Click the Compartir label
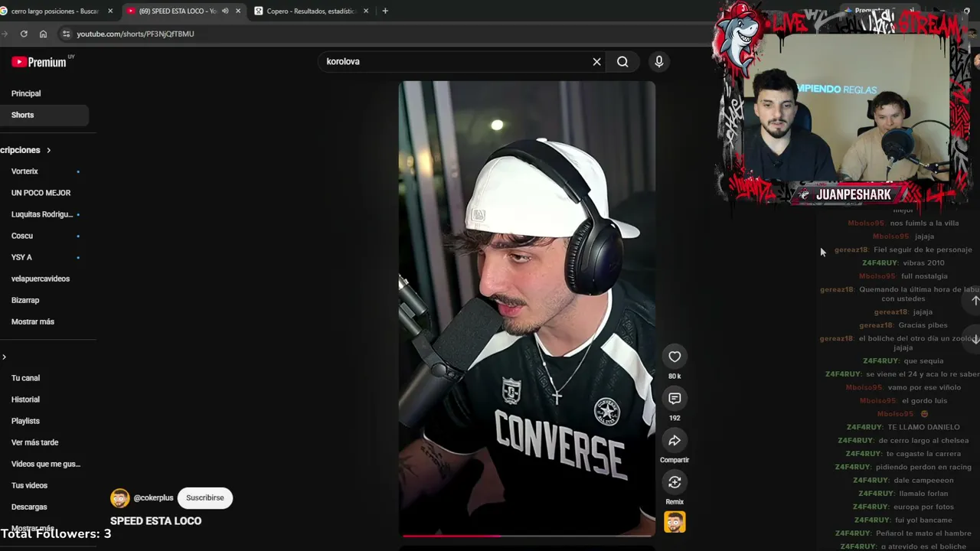 [x=675, y=460]
